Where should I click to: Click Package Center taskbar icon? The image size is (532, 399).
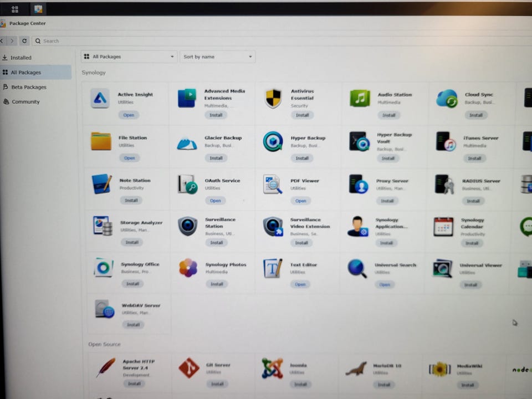click(38, 9)
